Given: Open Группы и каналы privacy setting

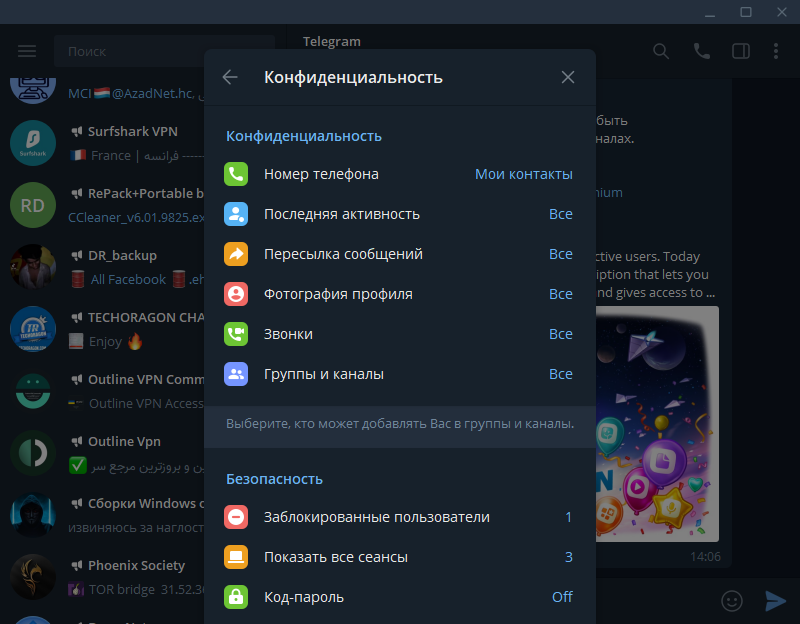Looking at the screenshot, I should click(399, 374).
